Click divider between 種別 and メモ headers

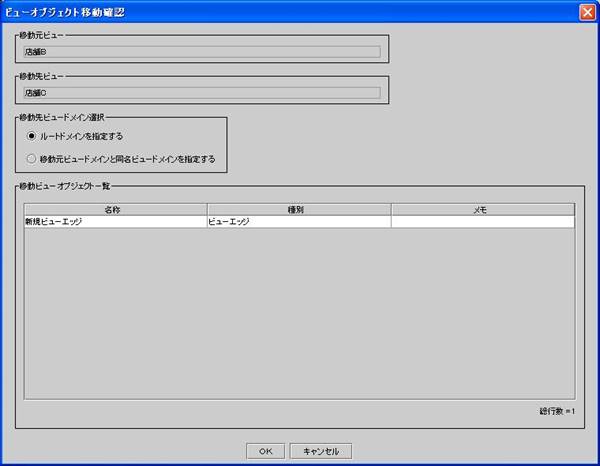pyautogui.click(x=391, y=210)
